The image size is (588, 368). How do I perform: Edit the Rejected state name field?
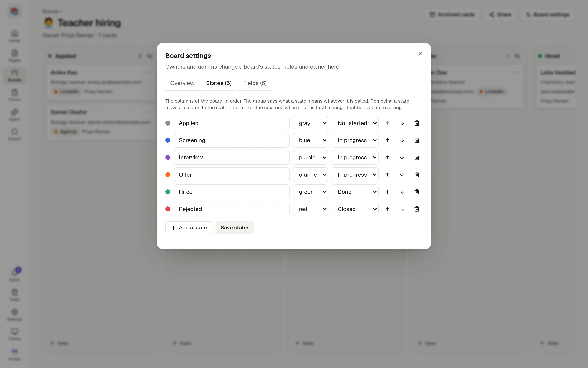[231, 209]
